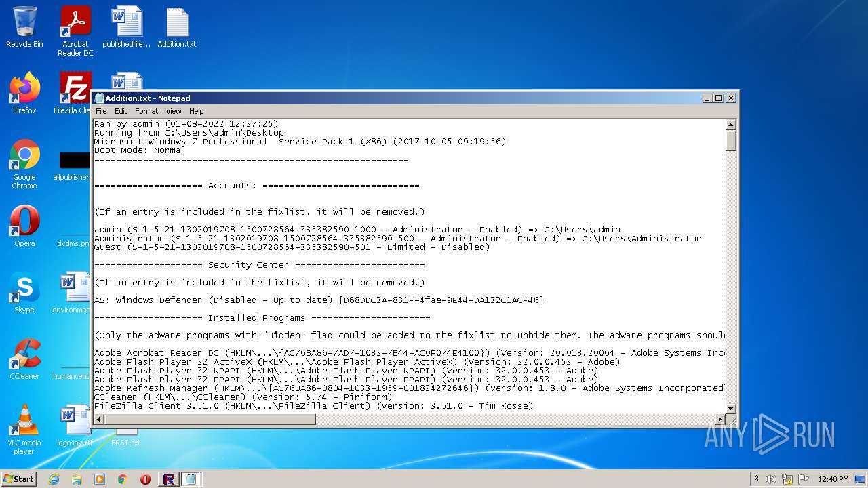Screen dimensions: 868x488
Task: Click the 'Ran by admin' text line
Action: click(186, 124)
